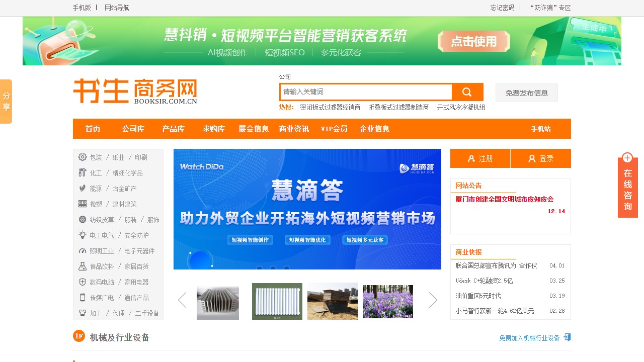
Task: Open the 分享 share side tab
Action: click(x=6, y=102)
